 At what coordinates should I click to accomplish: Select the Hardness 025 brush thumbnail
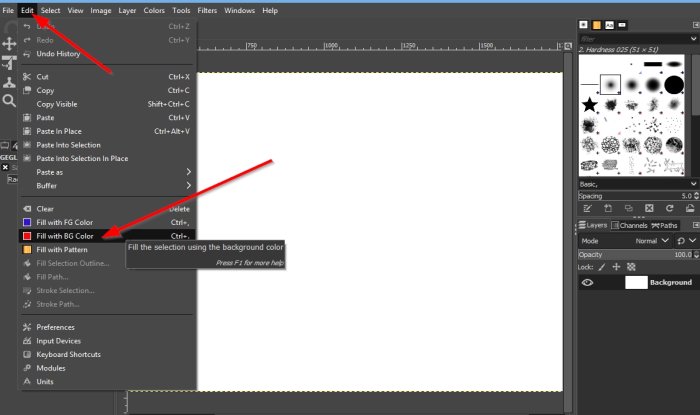[x=610, y=85]
